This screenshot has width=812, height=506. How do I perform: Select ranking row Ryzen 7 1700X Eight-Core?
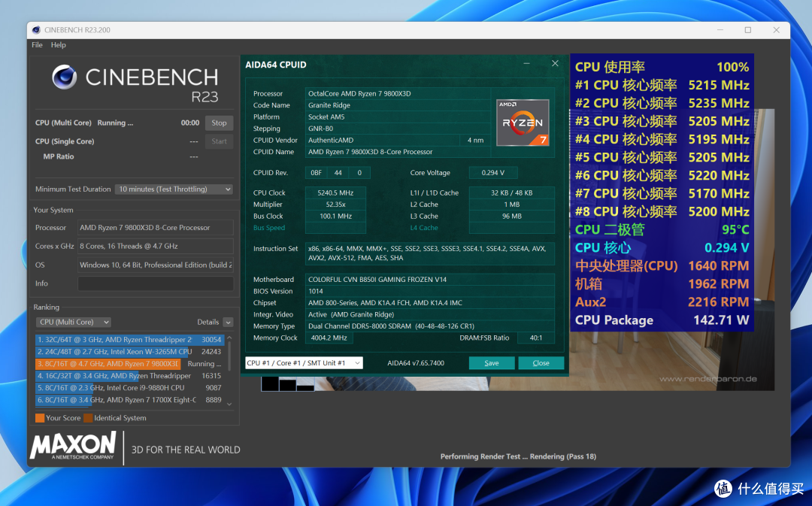click(x=129, y=400)
